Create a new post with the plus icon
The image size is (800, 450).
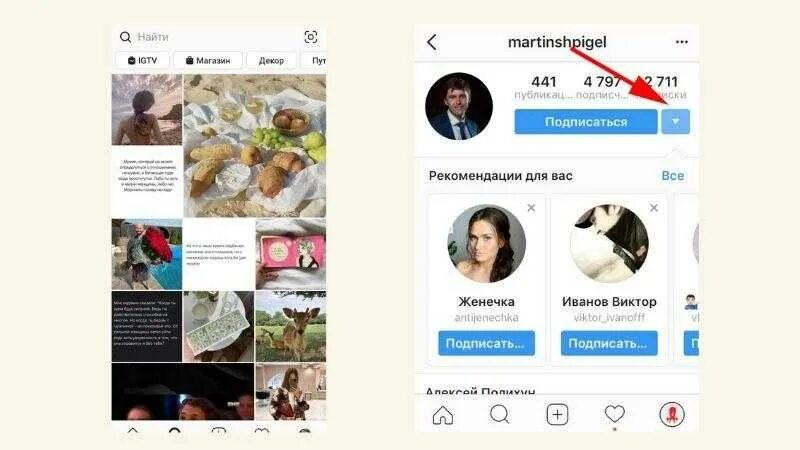pyautogui.click(x=557, y=415)
